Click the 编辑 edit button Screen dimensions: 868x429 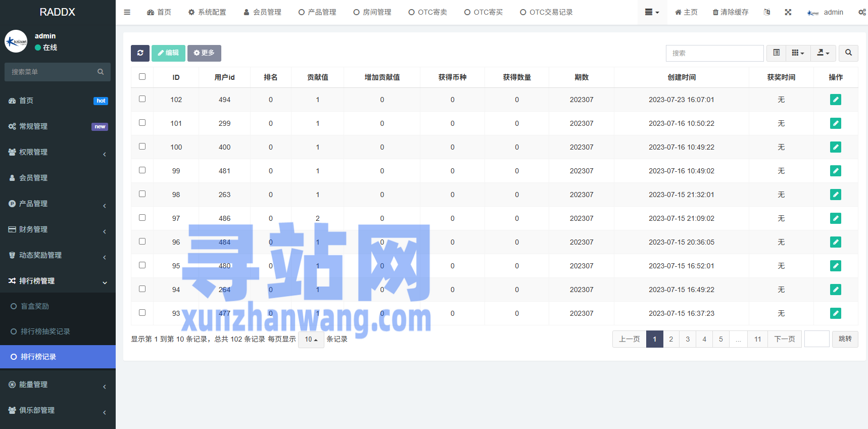coord(168,53)
